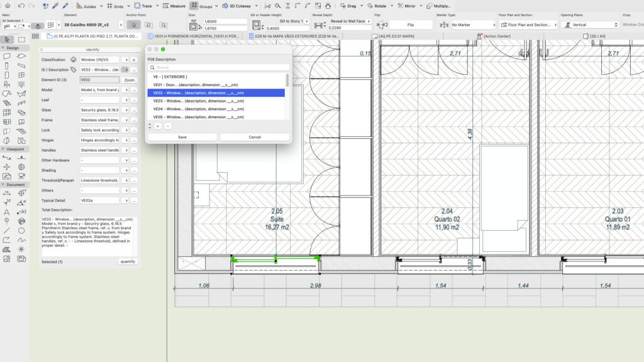Open the Marker Type No Marker dropdown
644x362 pixels.
click(x=473, y=25)
